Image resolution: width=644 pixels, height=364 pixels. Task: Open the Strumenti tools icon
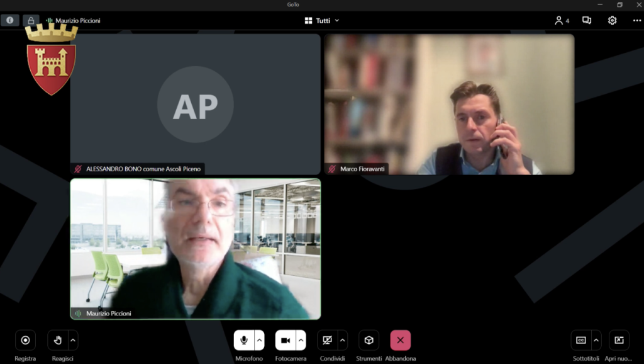(x=369, y=340)
